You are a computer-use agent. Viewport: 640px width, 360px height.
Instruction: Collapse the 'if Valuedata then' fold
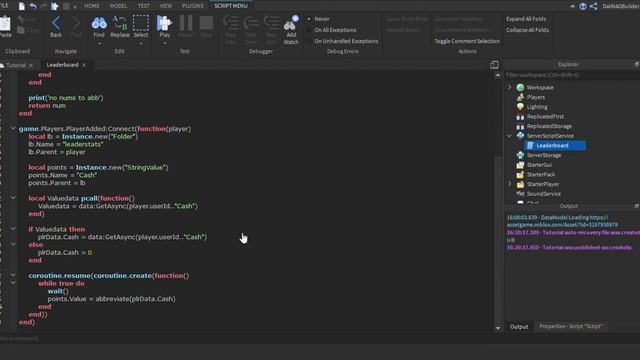click(13, 229)
